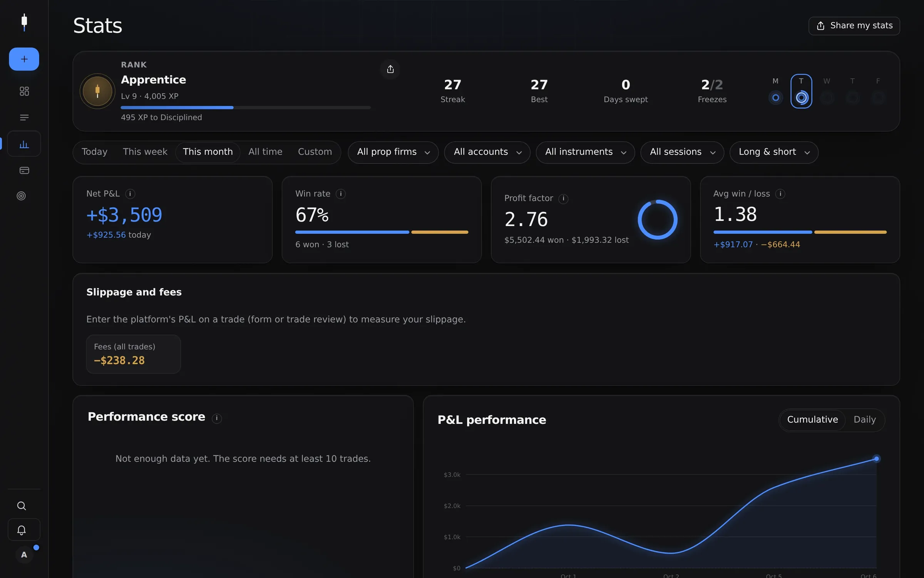This screenshot has width=924, height=578.
Task: Click the Fees (all trades) card
Action: tap(133, 354)
